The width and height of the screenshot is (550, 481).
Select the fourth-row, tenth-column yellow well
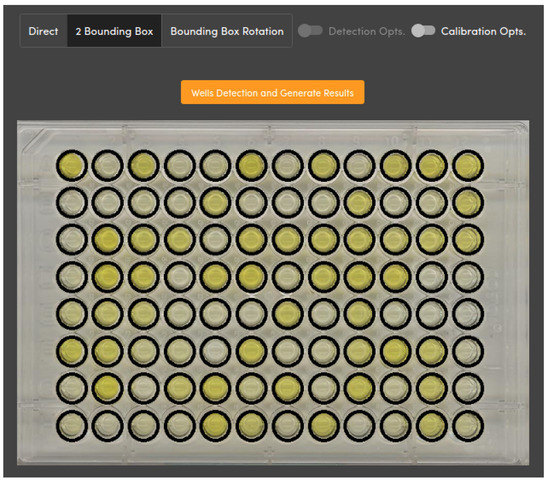tap(396, 277)
